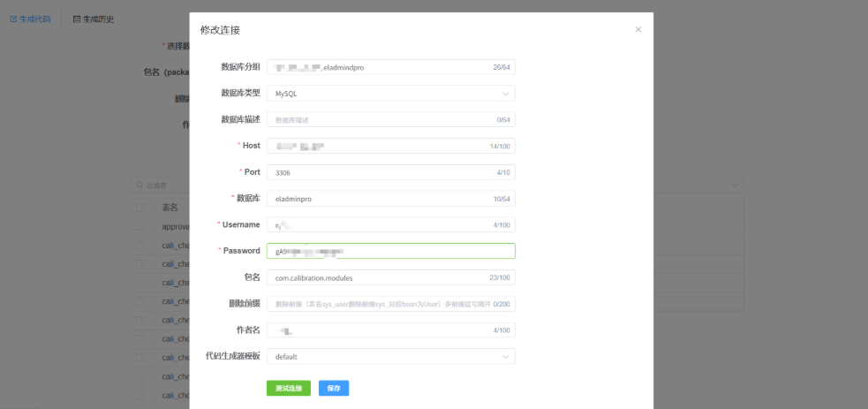This screenshot has width=868, height=409.
Task: Toggle the select-all checkbox beside 表名
Action: [140, 208]
